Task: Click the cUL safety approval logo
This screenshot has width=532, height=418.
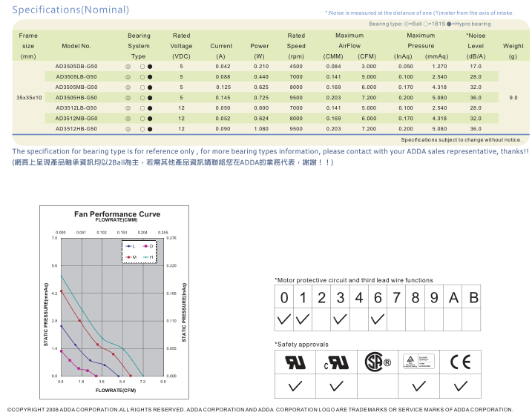Action: [336, 362]
